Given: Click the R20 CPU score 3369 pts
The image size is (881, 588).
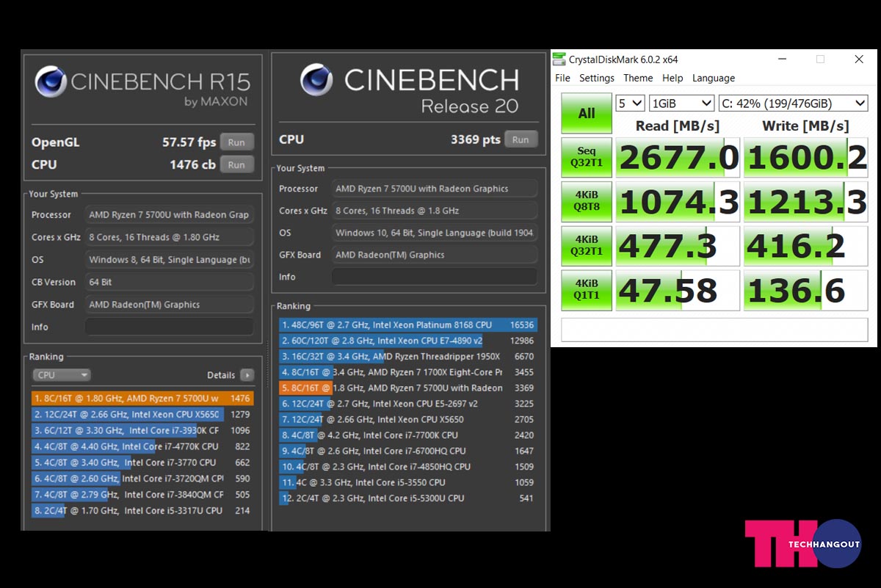Looking at the screenshot, I should [x=475, y=139].
